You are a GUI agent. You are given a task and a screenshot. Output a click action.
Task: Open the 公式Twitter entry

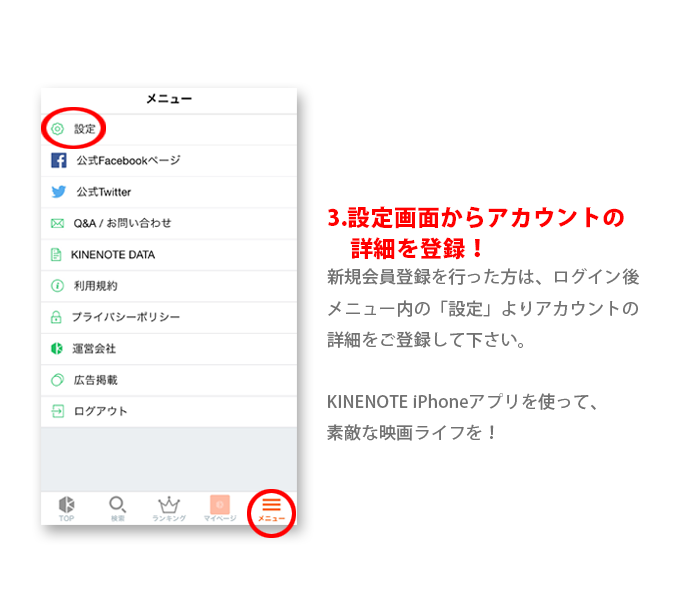(x=169, y=192)
